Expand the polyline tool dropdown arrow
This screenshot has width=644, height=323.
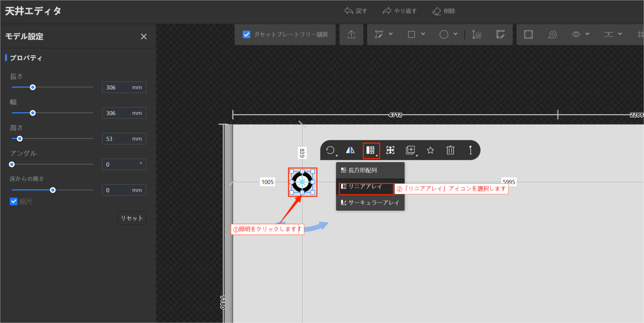point(391,34)
